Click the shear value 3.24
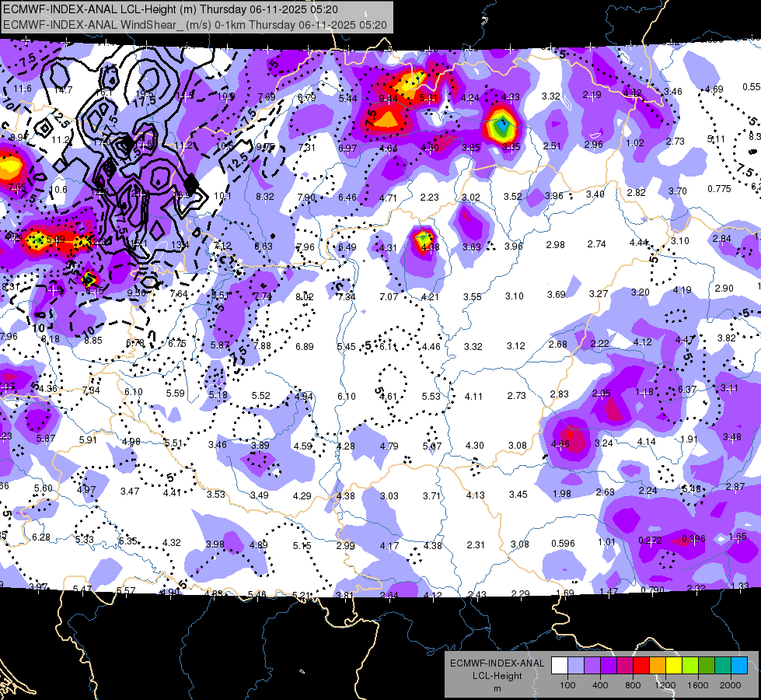The height and width of the screenshot is (700, 761). pos(604,443)
